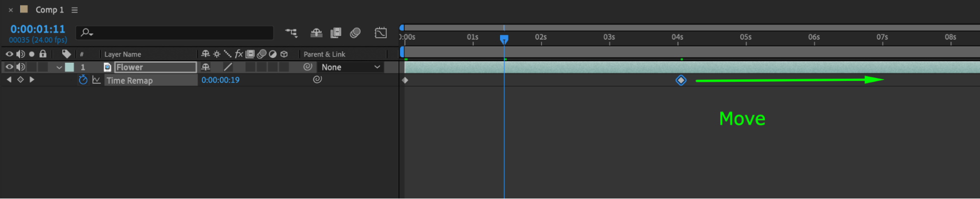Screen dimensions: 980x199
Task: Hide the Flower layer video
Action: 9,67
